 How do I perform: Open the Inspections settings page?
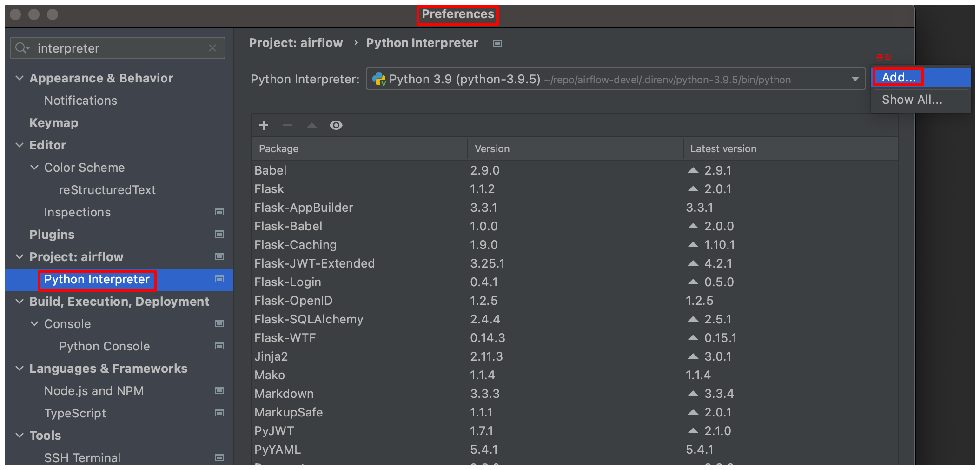(77, 212)
